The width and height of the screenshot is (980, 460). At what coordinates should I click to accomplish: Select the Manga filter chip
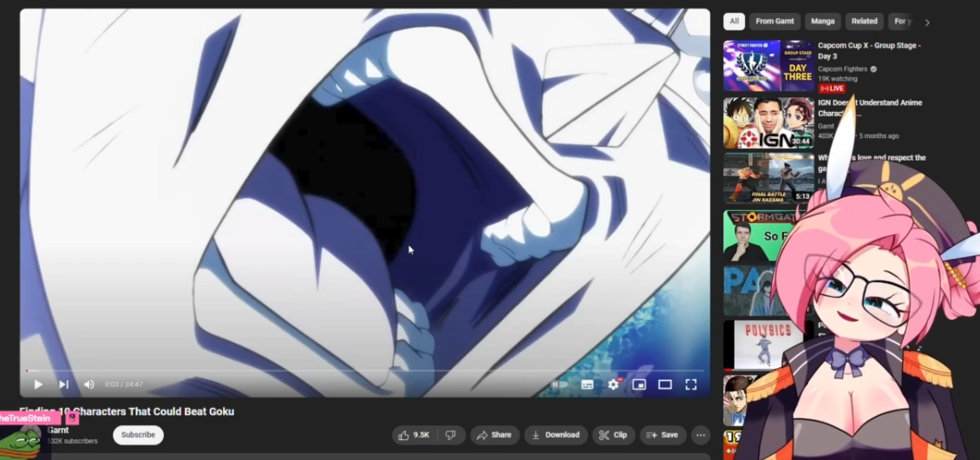(822, 22)
